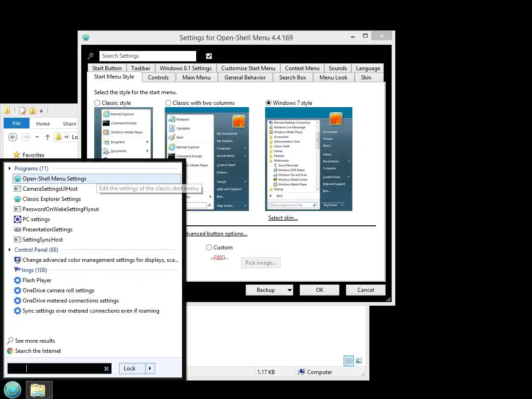This screenshot has width=532, height=399.
Task: Switch to the Taskbar tab
Action: click(140, 68)
